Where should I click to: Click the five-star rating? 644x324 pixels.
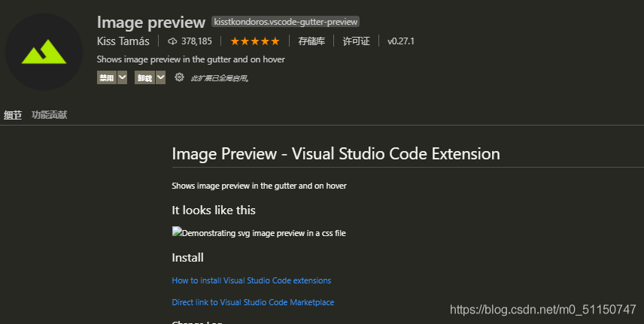pos(255,41)
